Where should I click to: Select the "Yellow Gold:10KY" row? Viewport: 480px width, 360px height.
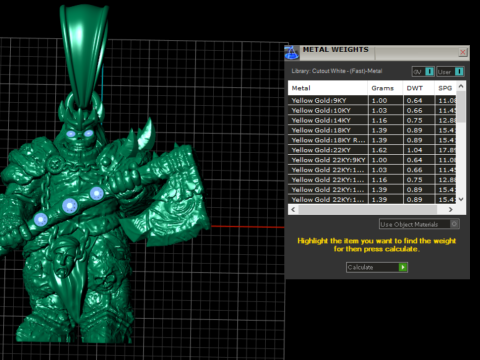[372, 110]
